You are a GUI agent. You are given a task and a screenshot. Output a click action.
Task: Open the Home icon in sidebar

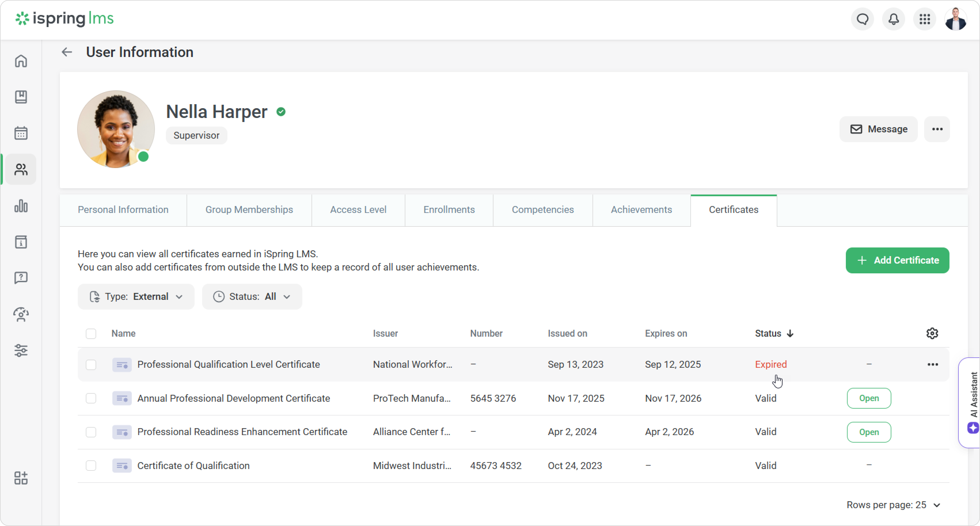tap(21, 61)
